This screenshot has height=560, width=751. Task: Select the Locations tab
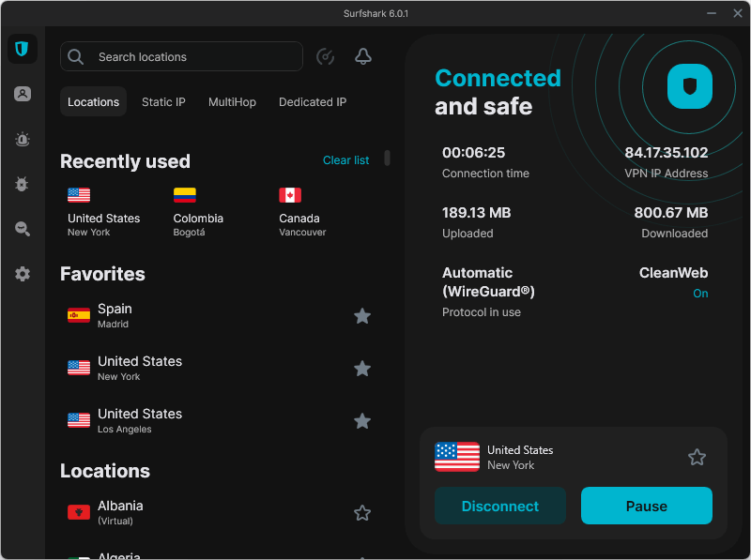pyautogui.click(x=93, y=101)
